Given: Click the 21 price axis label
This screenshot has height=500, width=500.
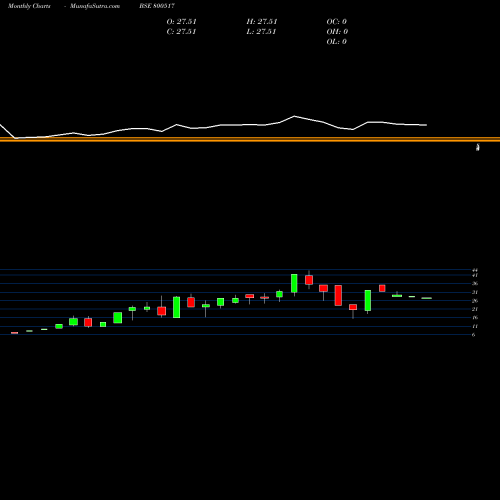Looking at the screenshot, I should tap(475, 309).
